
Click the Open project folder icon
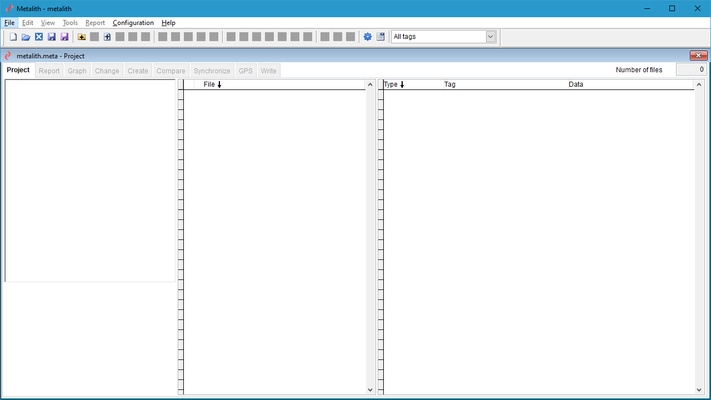(x=26, y=37)
